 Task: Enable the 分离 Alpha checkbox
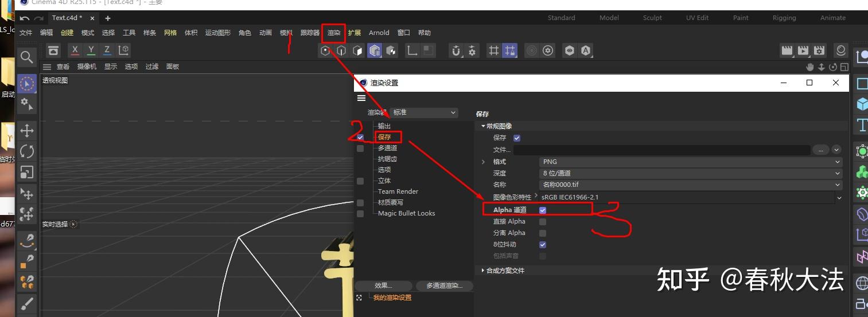click(x=543, y=233)
